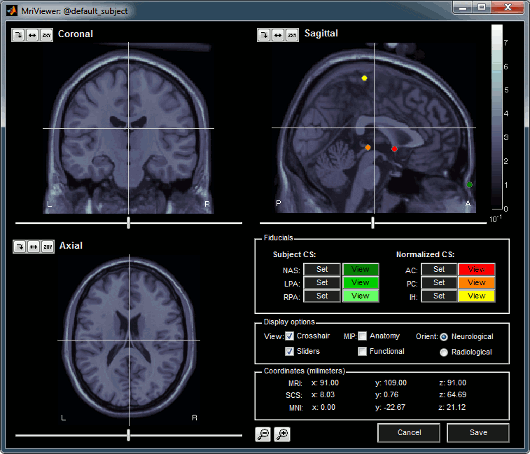This screenshot has height=454, width=530.
Task: Click the permute axes icon in the Axial view
Action: [x=48, y=246]
